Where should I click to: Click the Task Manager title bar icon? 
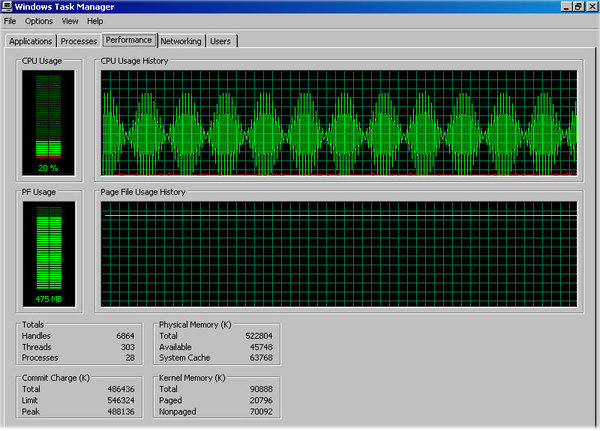(x=7, y=6)
